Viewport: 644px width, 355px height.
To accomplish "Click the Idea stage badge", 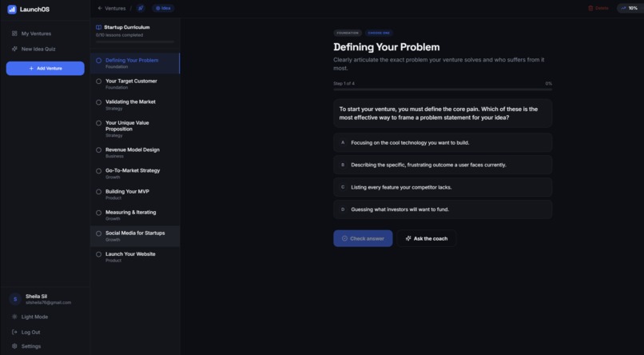I will 163,8.
